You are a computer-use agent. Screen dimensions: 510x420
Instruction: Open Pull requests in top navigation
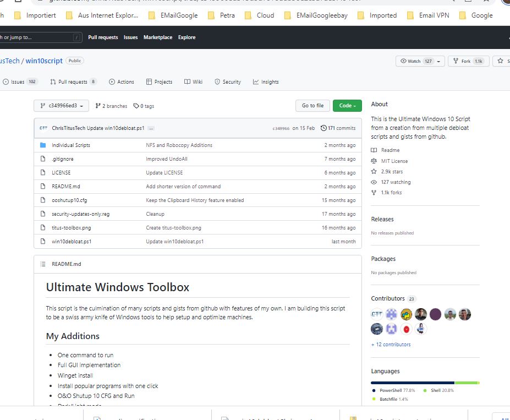103,37
